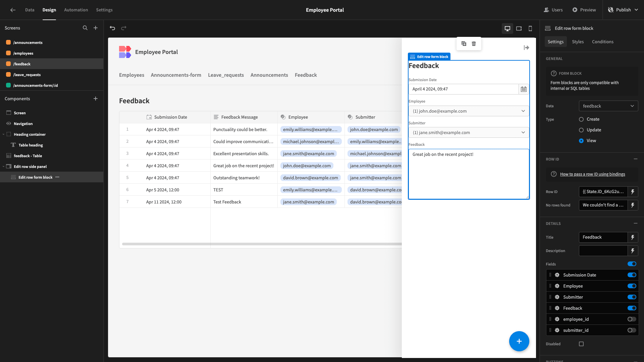Viewport: 644px width, 362px height.
Task: Switch to mobile preview size
Action: click(x=530, y=28)
